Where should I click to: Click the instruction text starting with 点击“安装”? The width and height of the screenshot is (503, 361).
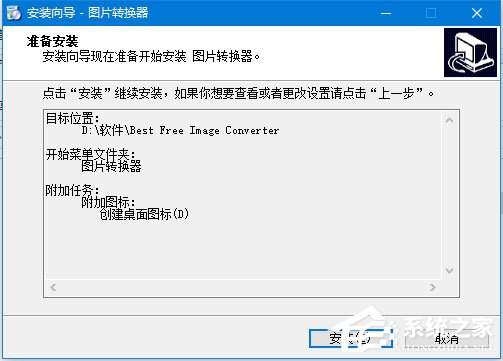tap(239, 93)
